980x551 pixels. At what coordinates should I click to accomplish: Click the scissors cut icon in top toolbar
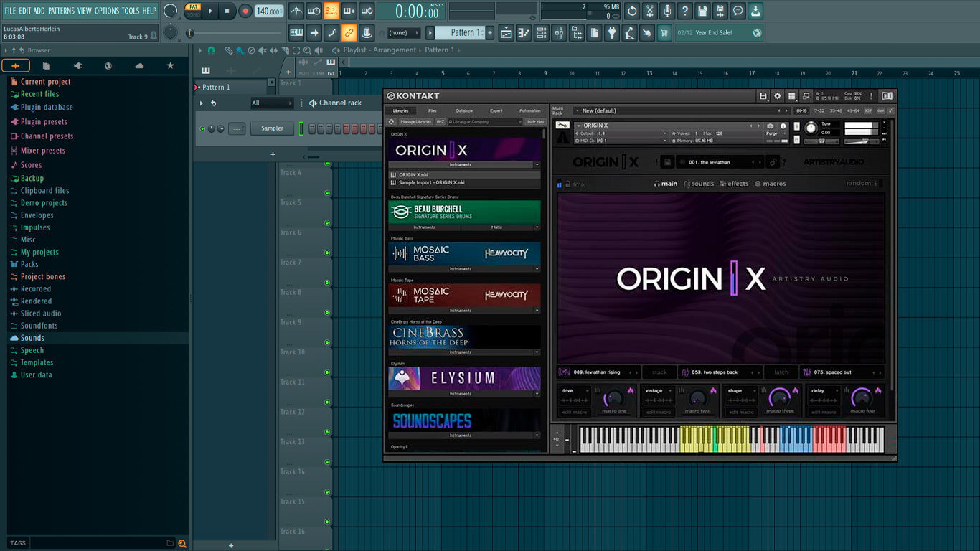point(649,11)
